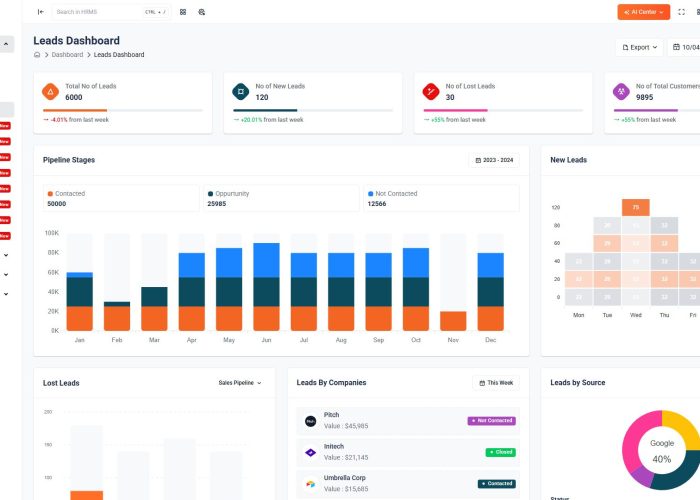Screen dimensions: 700x500
Task: Click the Not Contacted badge for Pitch
Action: tap(492, 421)
